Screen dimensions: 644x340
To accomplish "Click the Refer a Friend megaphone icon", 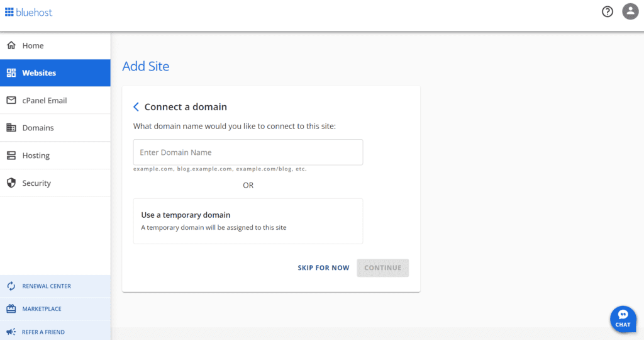I will (x=11, y=332).
